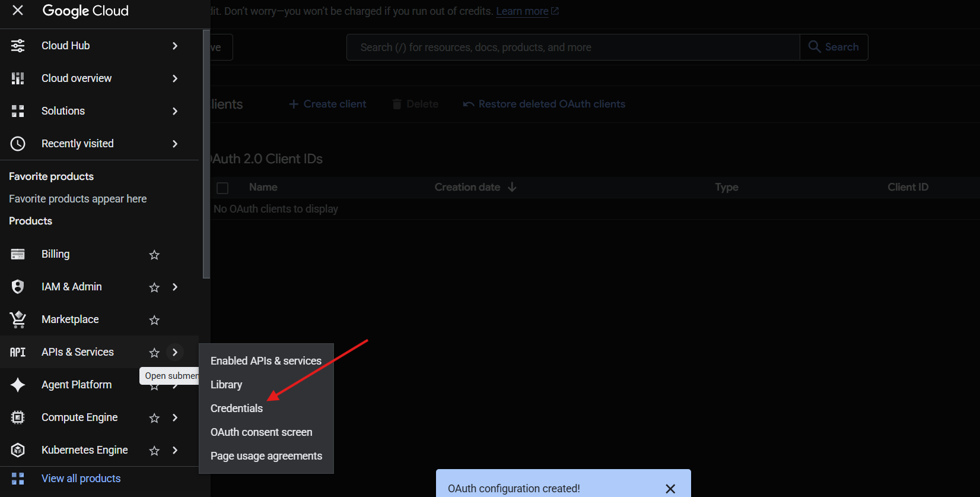Image resolution: width=980 pixels, height=497 pixels.
Task: Follow the View all products link
Action: [81, 479]
